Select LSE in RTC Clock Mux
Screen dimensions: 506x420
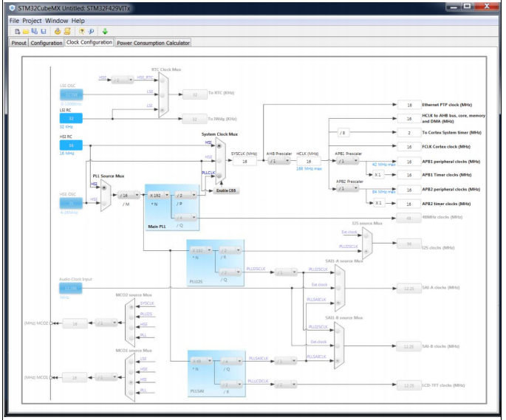[163, 95]
